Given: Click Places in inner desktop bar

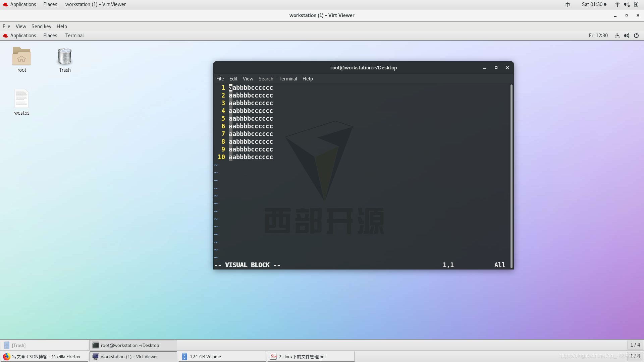Looking at the screenshot, I should point(50,35).
